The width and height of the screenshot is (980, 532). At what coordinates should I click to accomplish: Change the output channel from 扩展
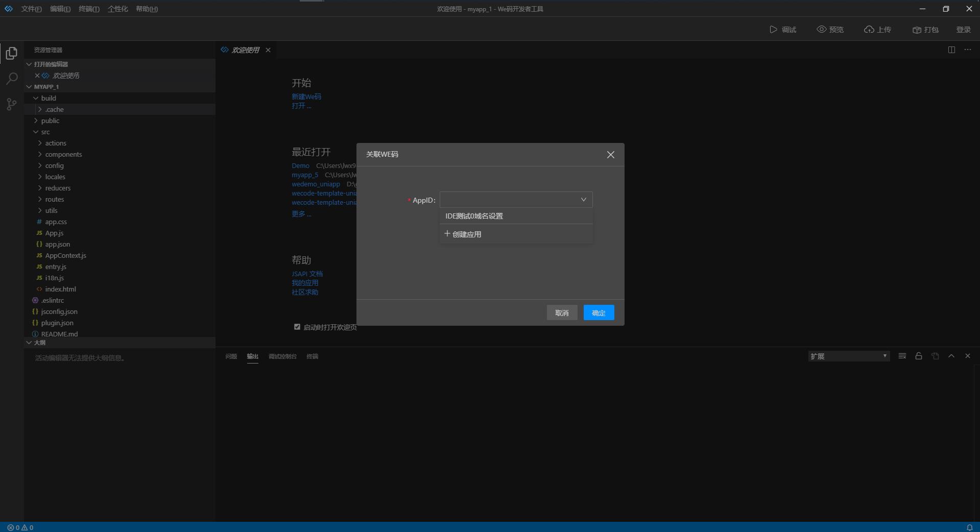pos(849,356)
